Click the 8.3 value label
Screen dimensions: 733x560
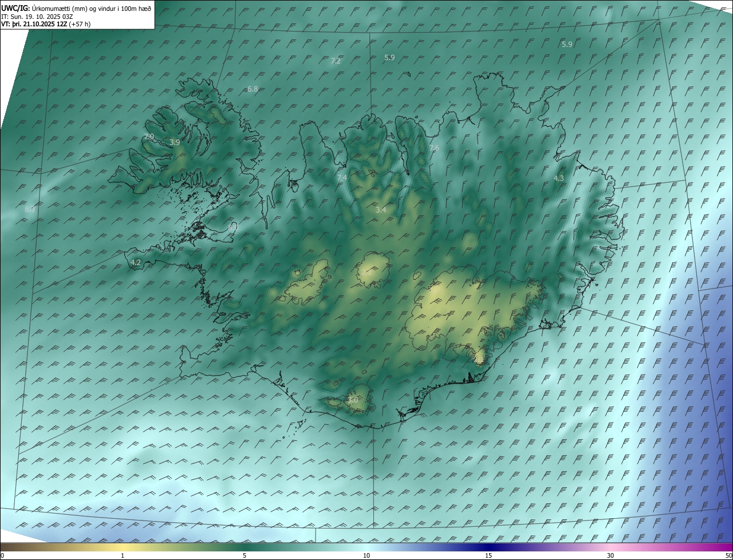pyautogui.click(x=30, y=210)
